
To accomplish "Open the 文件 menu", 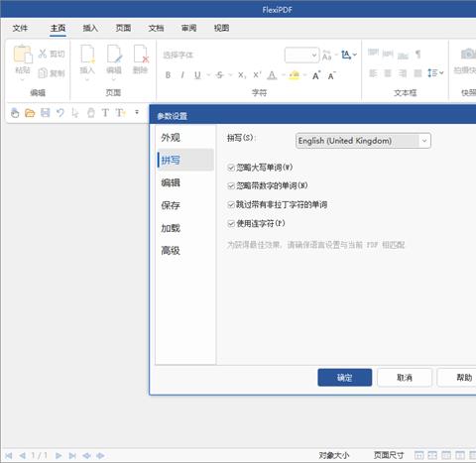I will (20, 28).
